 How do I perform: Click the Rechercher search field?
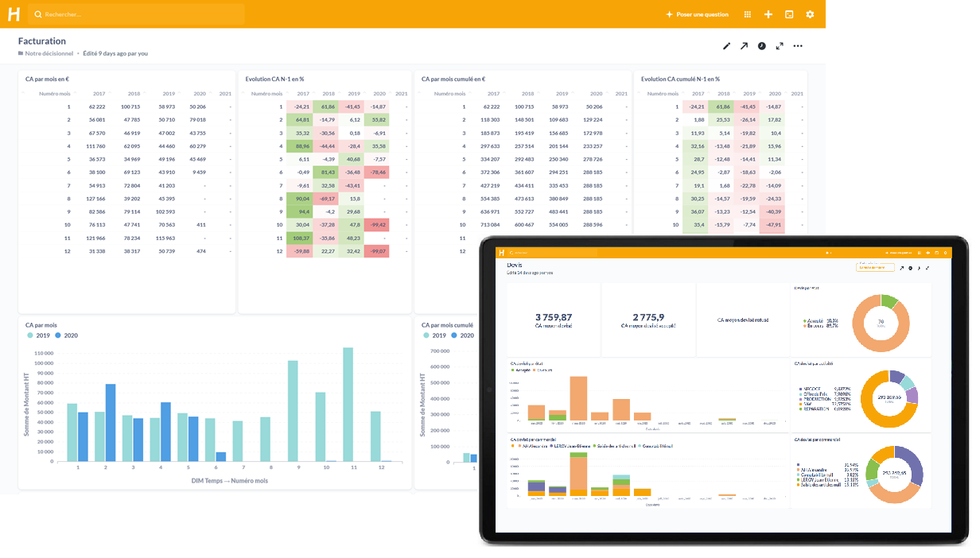(x=135, y=14)
